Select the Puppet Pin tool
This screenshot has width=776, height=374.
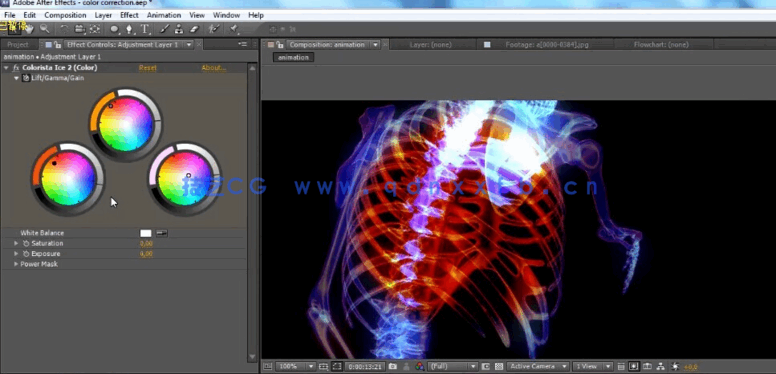[234, 29]
